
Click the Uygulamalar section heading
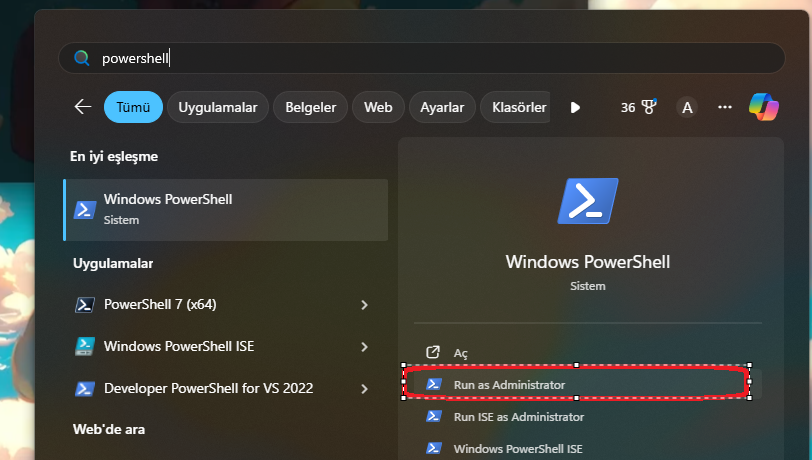tap(113, 264)
